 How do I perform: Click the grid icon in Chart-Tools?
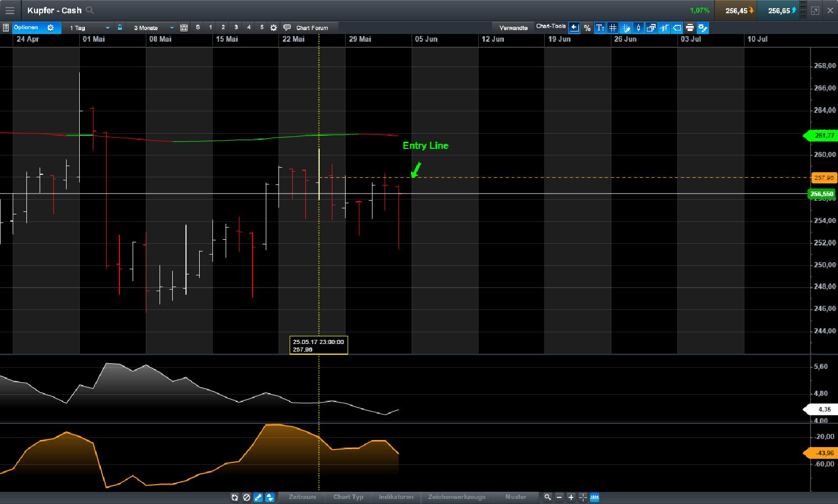[612, 27]
